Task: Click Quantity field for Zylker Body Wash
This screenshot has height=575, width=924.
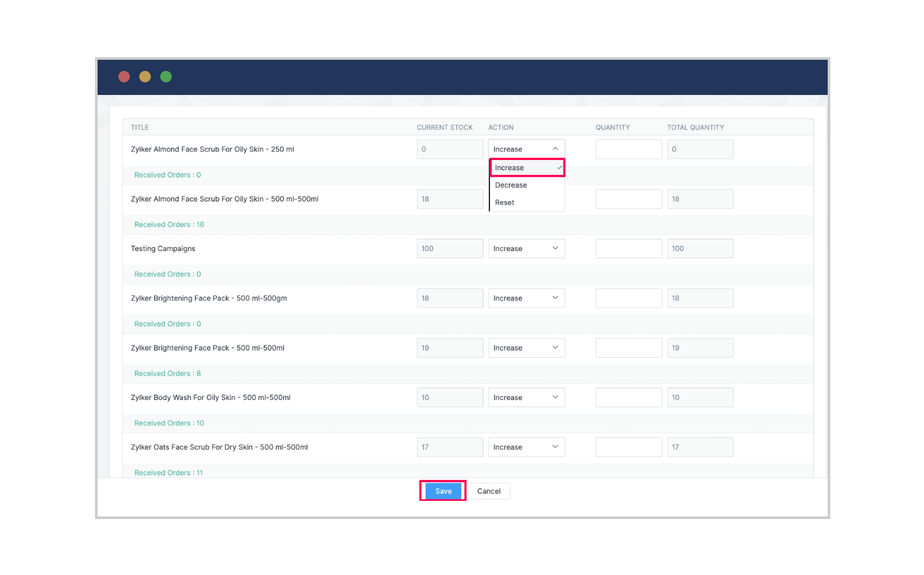Action: [629, 397]
